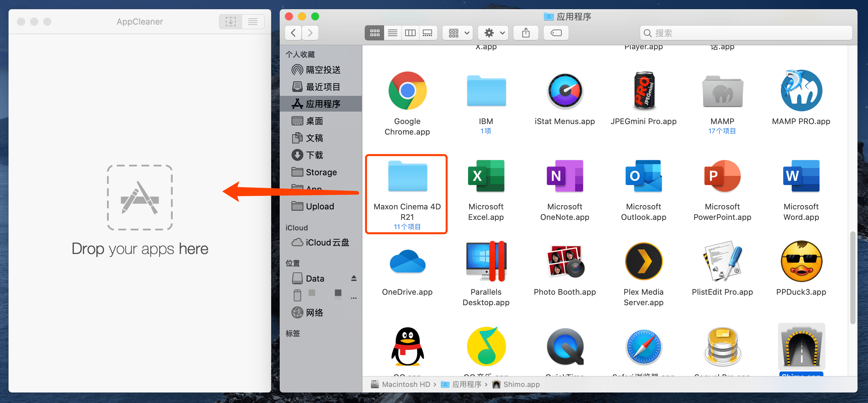
Task: Select Microsoft Outlook.app icon
Action: click(643, 176)
